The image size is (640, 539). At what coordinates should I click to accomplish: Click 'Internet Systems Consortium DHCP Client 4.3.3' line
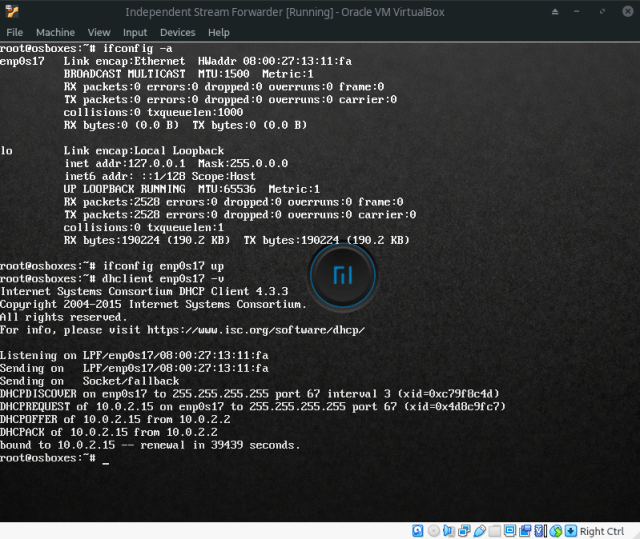point(144,291)
